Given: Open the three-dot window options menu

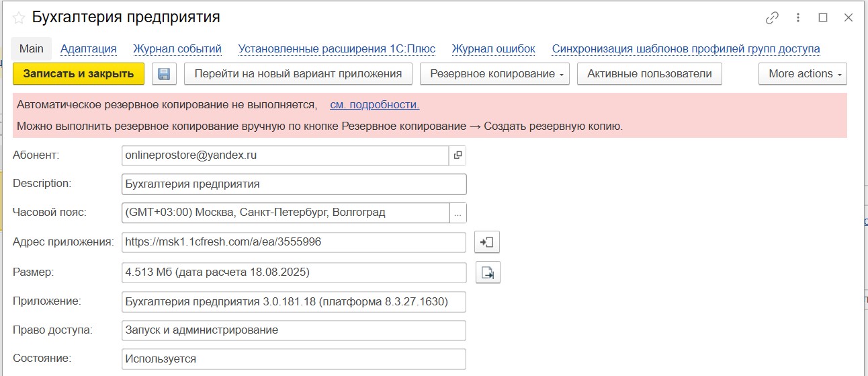Looking at the screenshot, I should pos(798,18).
